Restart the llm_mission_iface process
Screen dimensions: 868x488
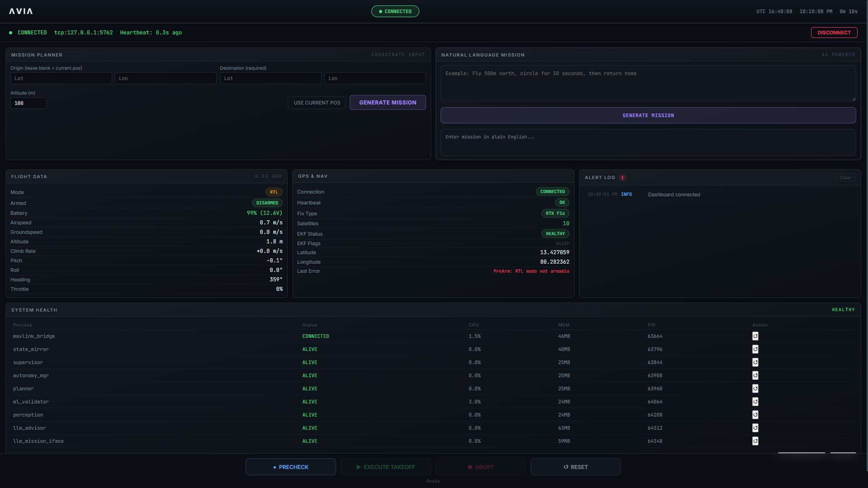tap(755, 441)
